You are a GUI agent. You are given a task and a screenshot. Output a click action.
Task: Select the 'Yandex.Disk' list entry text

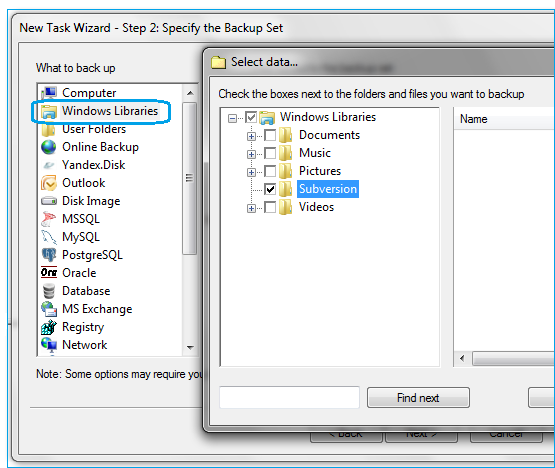point(93,165)
